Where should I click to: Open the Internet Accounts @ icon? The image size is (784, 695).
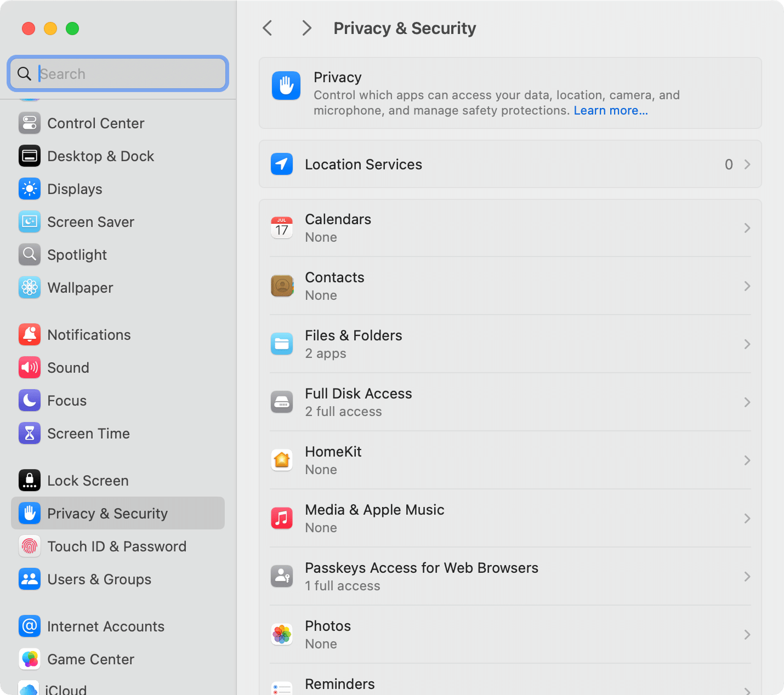30,626
